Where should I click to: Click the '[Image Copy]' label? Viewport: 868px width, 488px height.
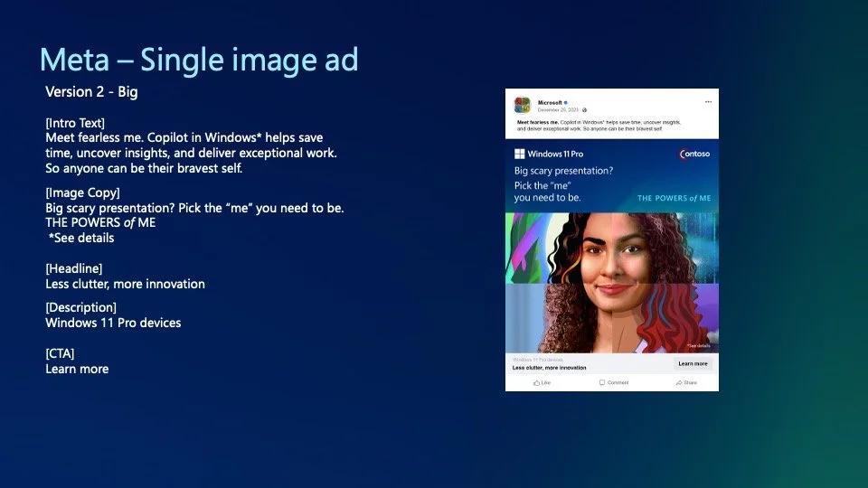click(x=82, y=192)
